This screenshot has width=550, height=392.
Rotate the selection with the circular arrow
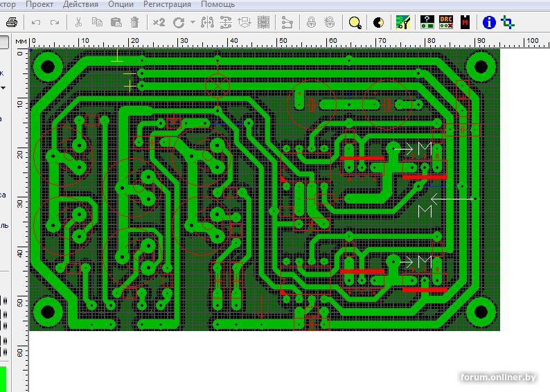179,23
